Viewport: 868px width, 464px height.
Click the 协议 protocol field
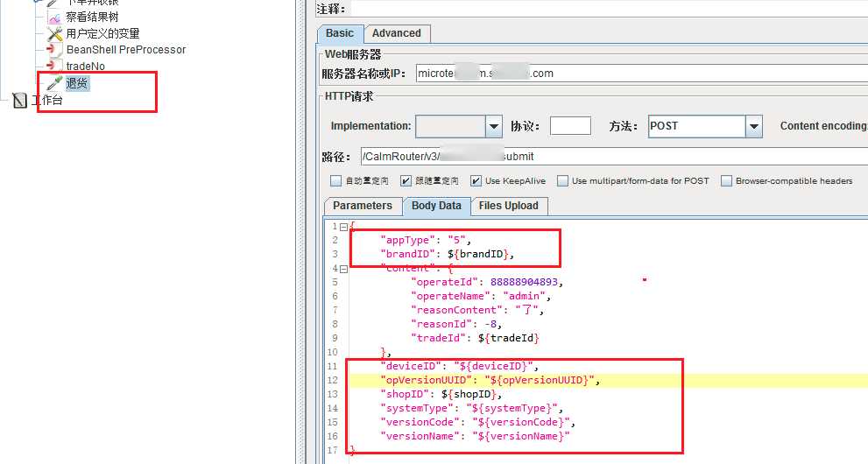[570, 126]
